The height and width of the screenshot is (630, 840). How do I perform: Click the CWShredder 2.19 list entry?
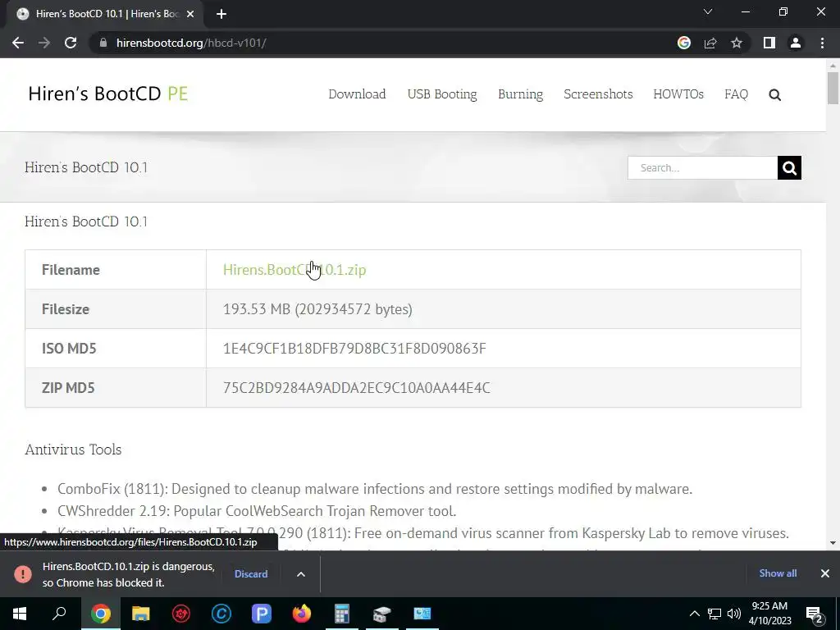coord(257,510)
